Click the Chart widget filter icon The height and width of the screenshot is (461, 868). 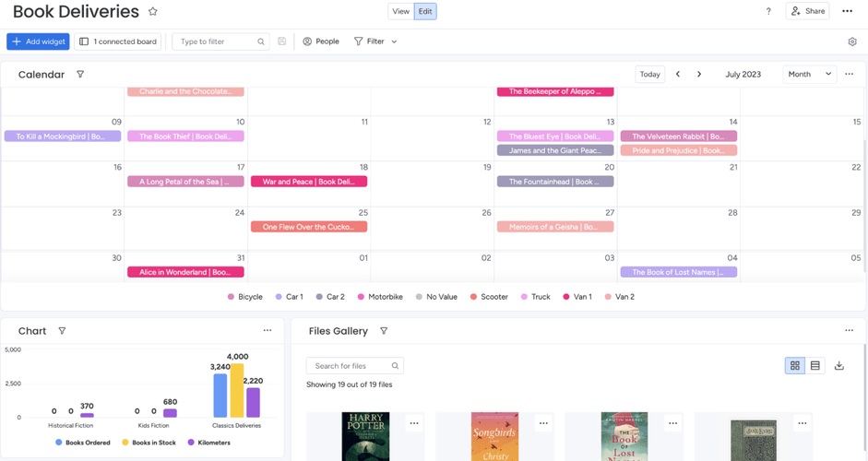[62, 331]
